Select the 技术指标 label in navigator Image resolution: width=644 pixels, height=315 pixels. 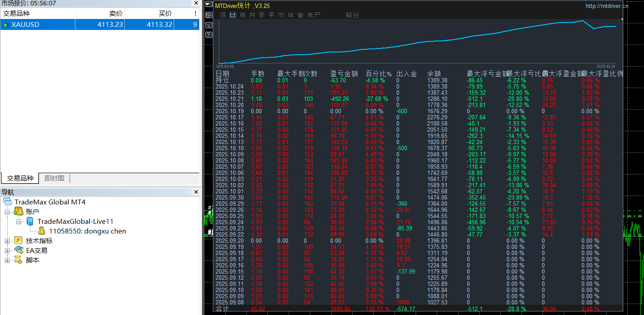pyautogui.click(x=39, y=241)
